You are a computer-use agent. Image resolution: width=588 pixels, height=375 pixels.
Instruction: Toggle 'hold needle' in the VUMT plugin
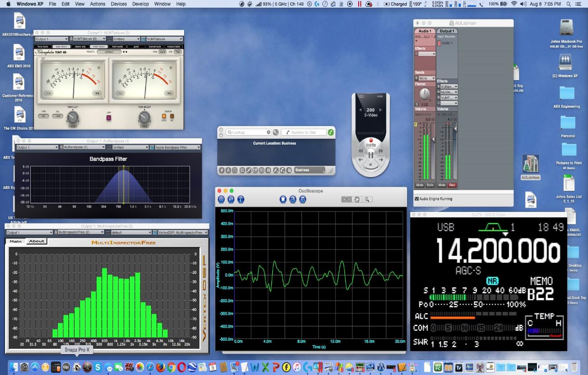tap(117, 46)
